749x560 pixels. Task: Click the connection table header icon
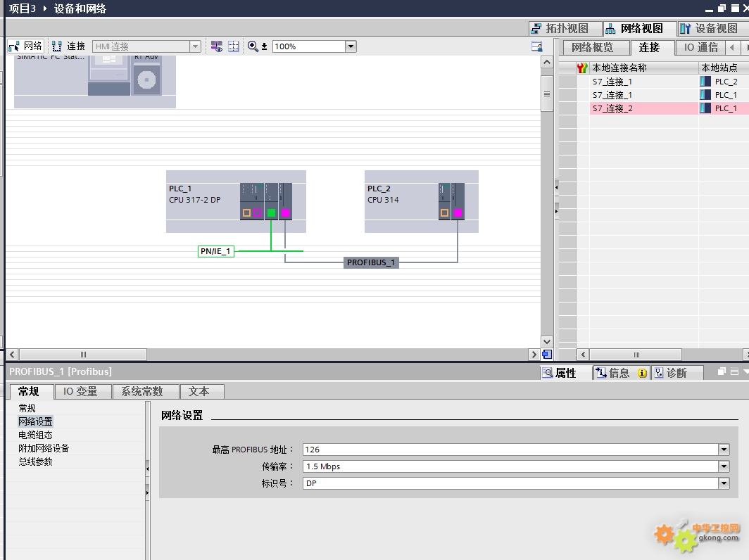pyautogui.click(x=581, y=68)
